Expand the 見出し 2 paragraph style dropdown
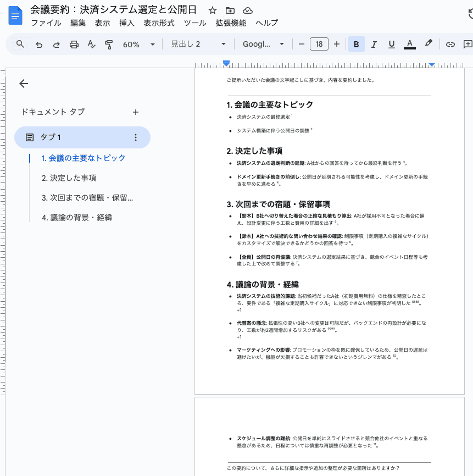 pyautogui.click(x=198, y=45)
